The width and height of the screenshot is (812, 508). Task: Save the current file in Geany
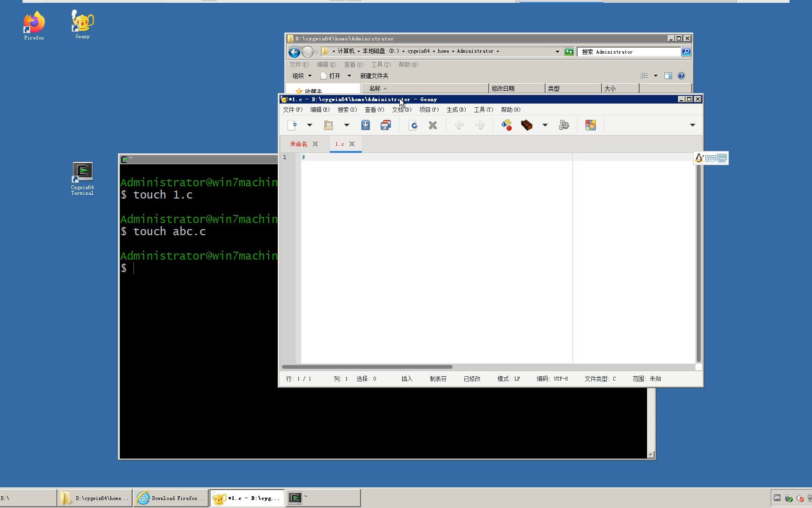(366, 125)
